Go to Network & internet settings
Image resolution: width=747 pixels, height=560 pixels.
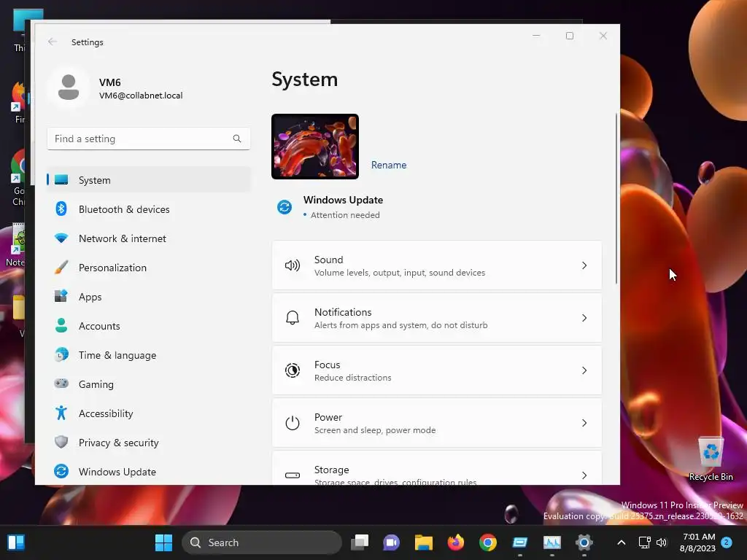(148, 238)
